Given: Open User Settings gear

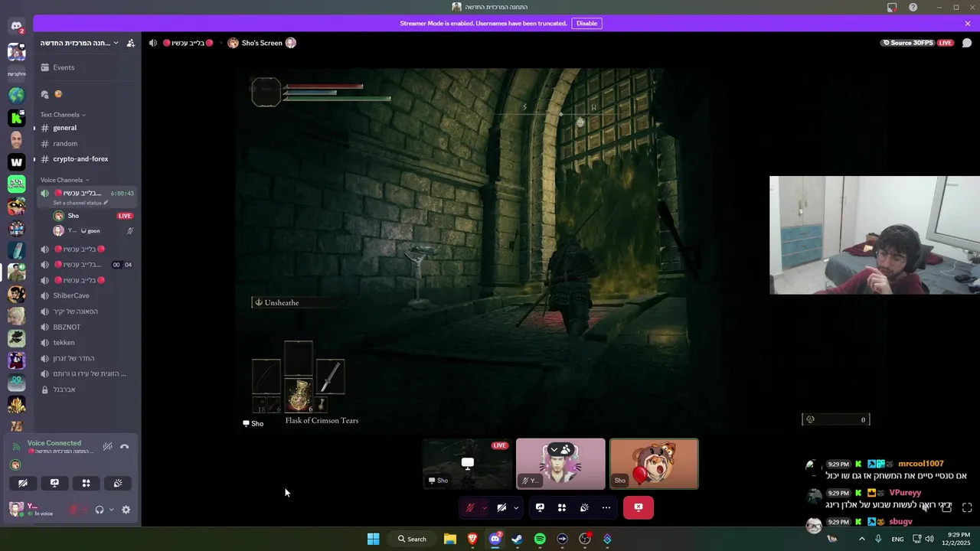Looking at the screenshot, I should pyautogui.click(x=126, y=510).
